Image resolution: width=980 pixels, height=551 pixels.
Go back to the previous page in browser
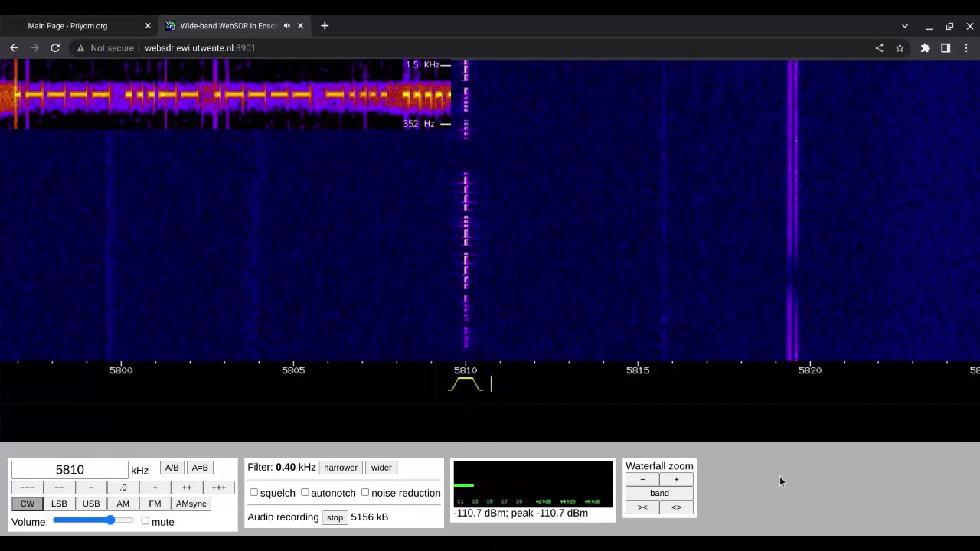[x=14, y=47]
